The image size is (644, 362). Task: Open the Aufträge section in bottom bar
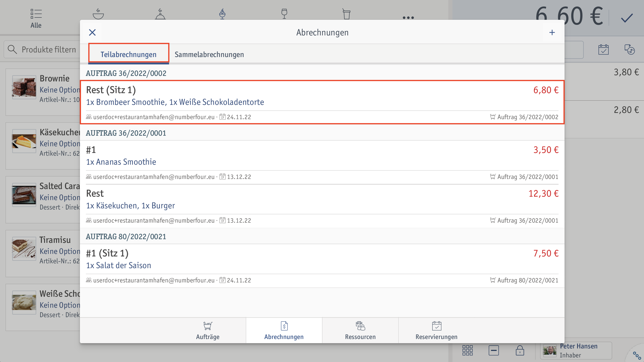pos(208,330)
